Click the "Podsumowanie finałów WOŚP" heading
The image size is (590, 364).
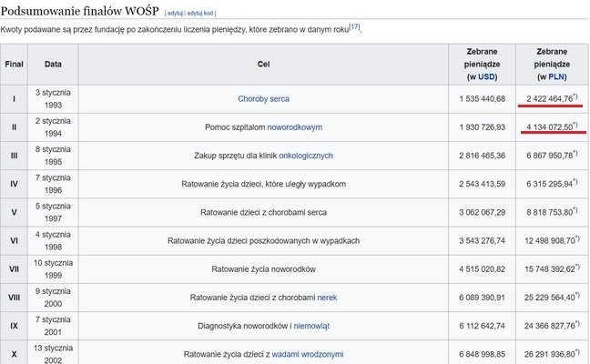[x=80, y=11]
